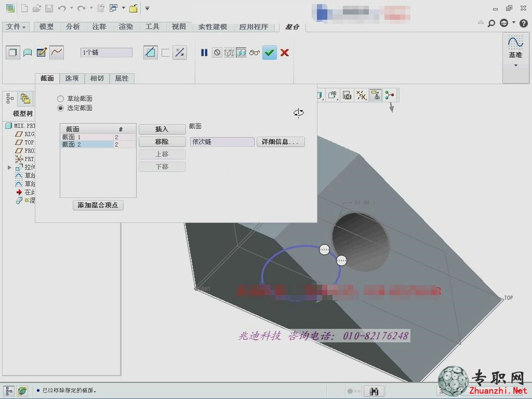Switch to the 相切 panel tab

coord(97,78)
